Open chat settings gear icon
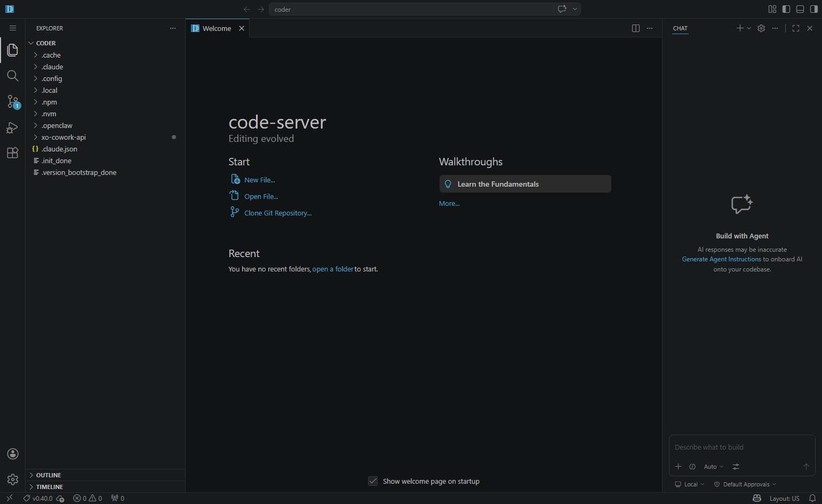Image resolution: width=822 pixels, height=504 pixels. click(x=761, y=28)
